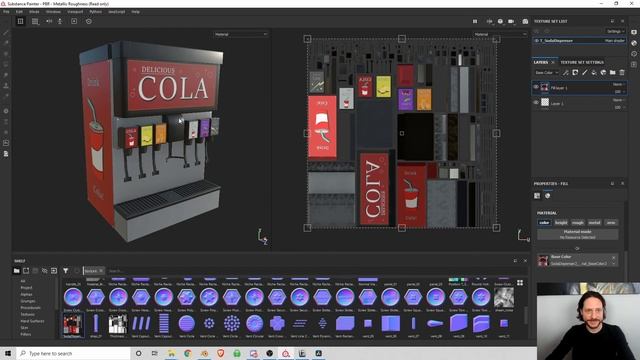
Task: Click the video camera icon in viewport toolbar
Action: [511, 21]
